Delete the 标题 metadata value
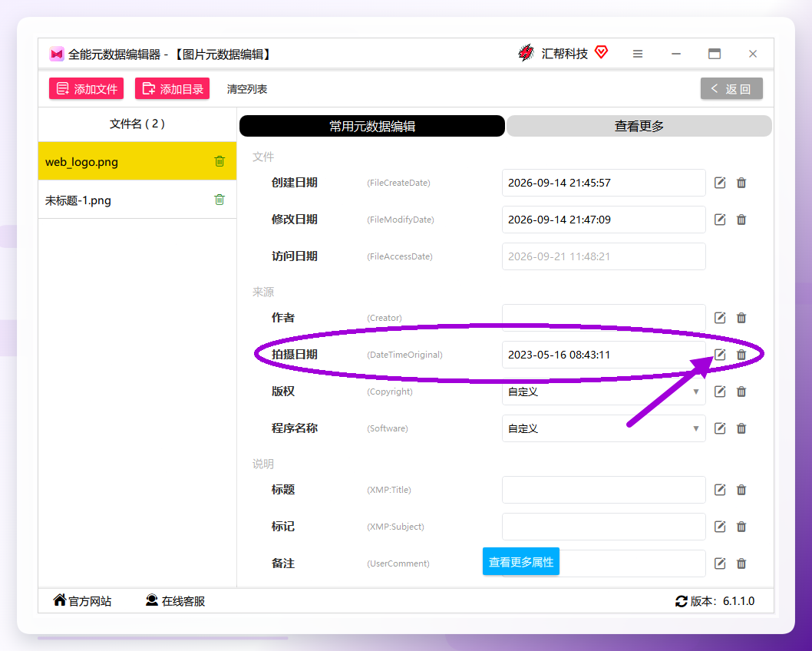 [741, 490]
